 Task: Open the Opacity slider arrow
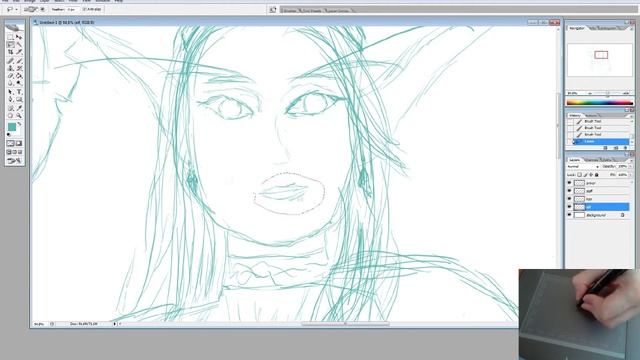630,167
